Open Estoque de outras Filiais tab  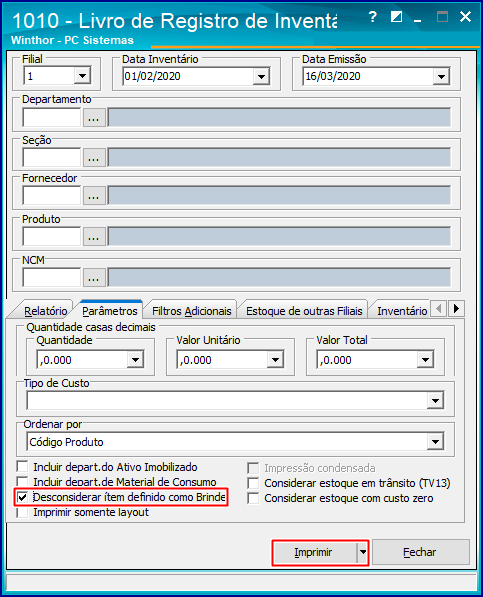[304, 311]
